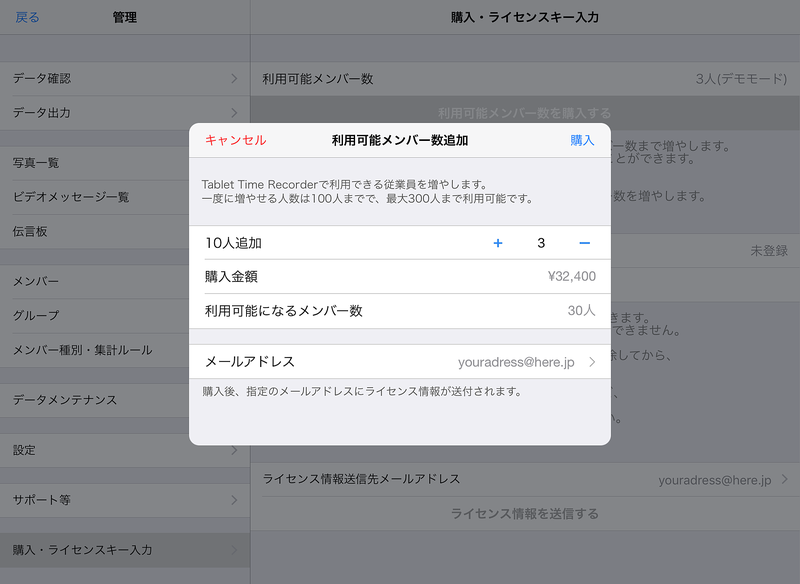The image size is (800, 584).
Task: Expand 設定 chevron in sidebar
Action: coord(234,450)
